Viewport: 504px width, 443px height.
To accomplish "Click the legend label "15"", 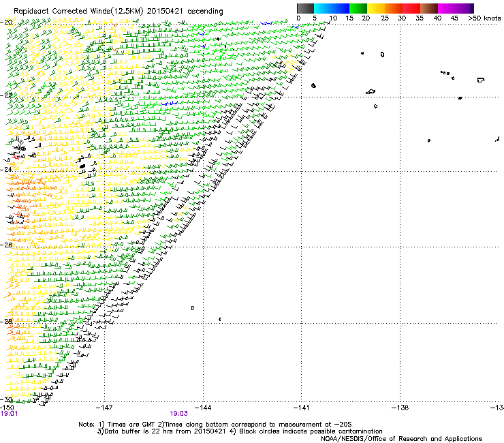I will click(x=349, y=18).
